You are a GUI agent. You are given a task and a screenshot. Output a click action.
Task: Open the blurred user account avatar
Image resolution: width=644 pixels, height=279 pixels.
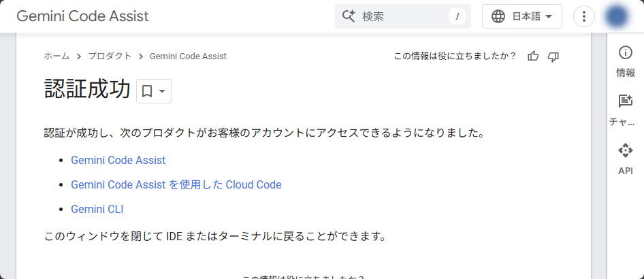coord(617,16)
